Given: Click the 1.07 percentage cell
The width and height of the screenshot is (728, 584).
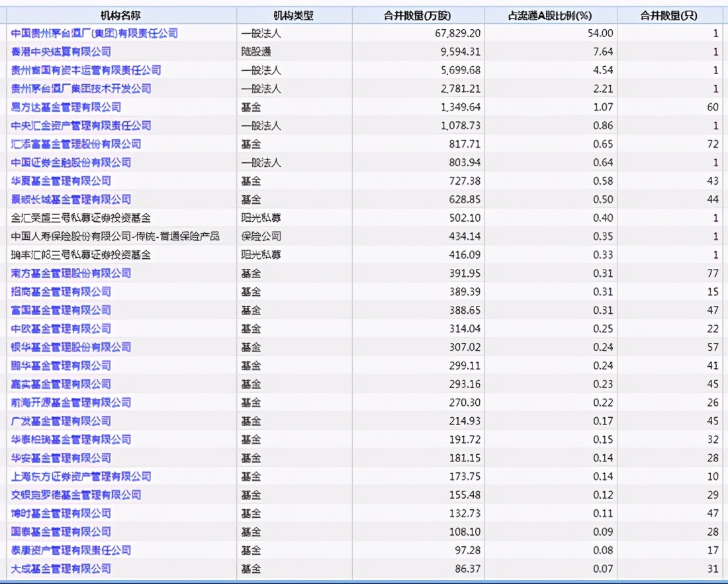Looking at the screenshot, I should (603, 107).
